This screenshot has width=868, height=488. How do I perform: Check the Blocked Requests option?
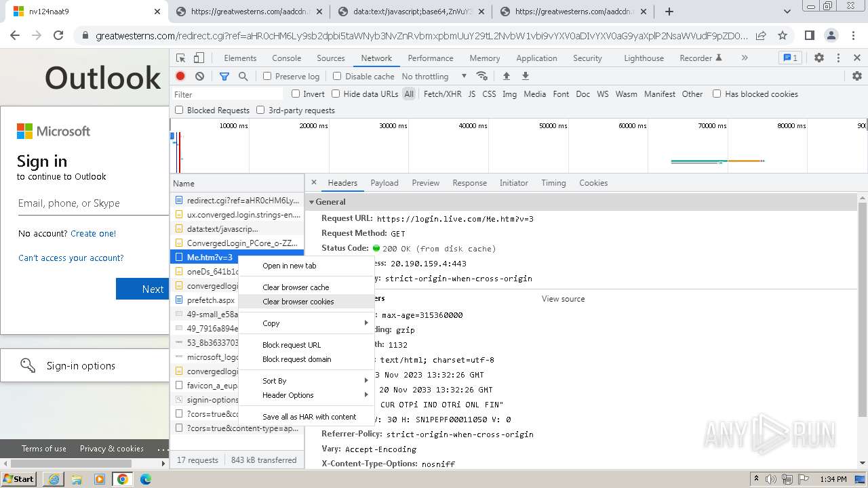tap(179, 110)
